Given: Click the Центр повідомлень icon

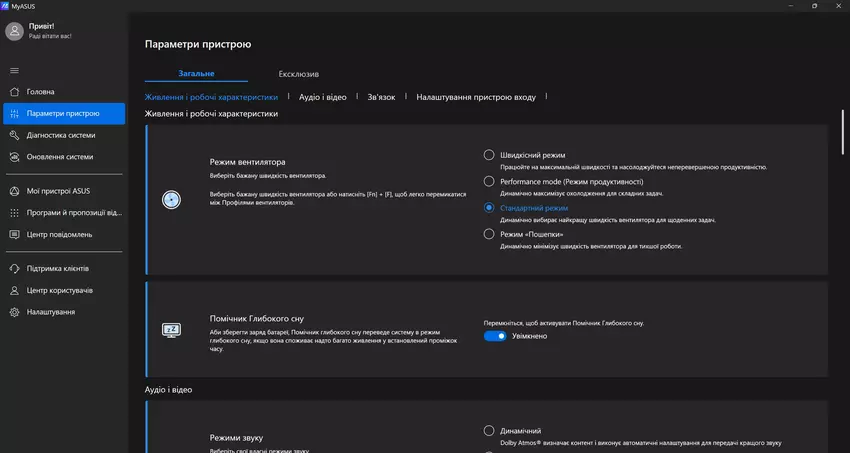Looking at the screenshot, I should pos(14,234).
